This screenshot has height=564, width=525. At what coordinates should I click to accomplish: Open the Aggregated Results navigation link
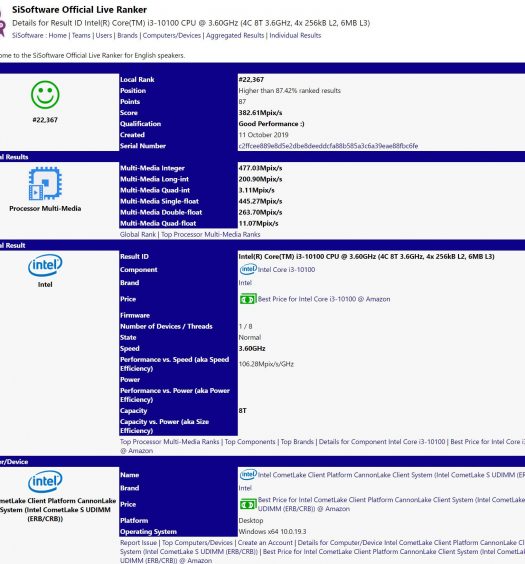point(235,35)
